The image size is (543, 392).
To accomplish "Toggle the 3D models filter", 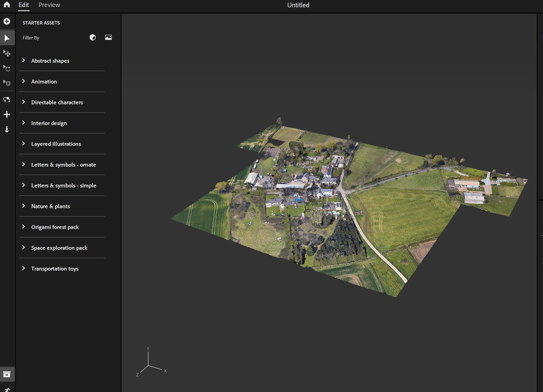I will point(93,38).
